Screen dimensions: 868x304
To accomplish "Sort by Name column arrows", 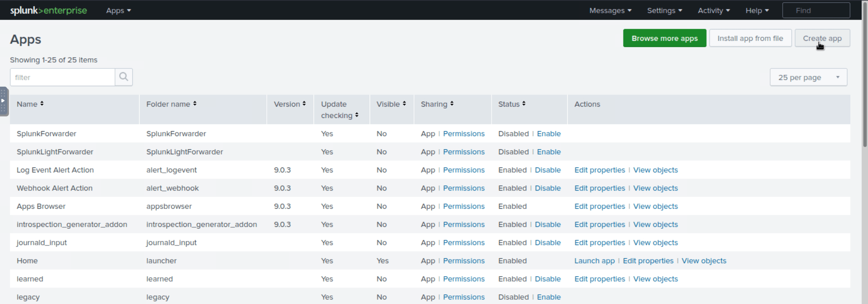I will [x=42, y=104].
